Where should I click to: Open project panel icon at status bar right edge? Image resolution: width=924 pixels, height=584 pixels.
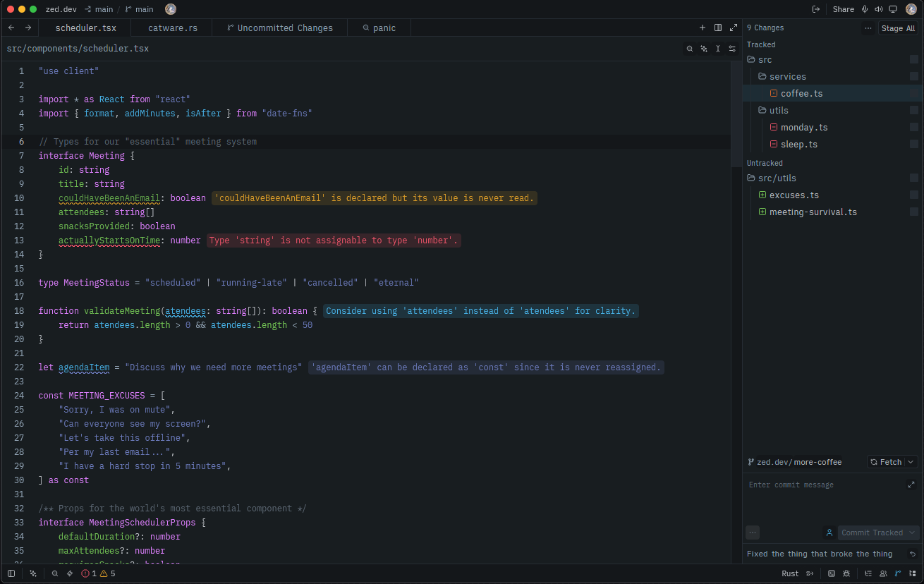913,573
